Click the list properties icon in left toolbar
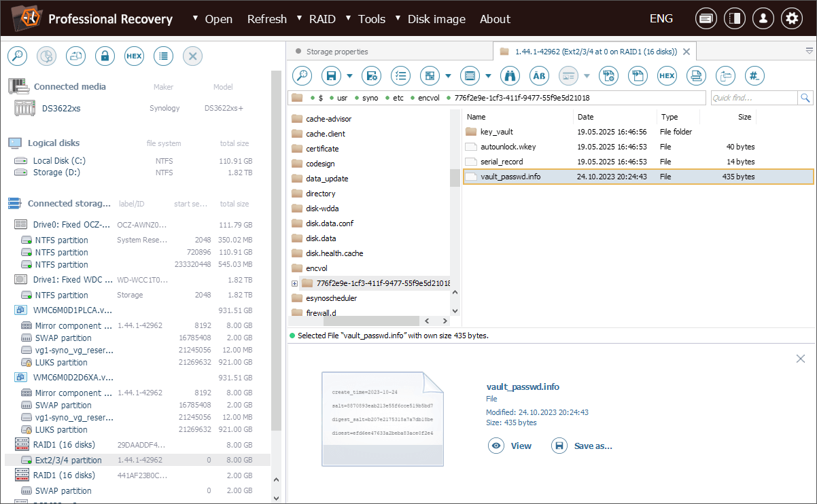817x504 pixels. pos(163,56)
